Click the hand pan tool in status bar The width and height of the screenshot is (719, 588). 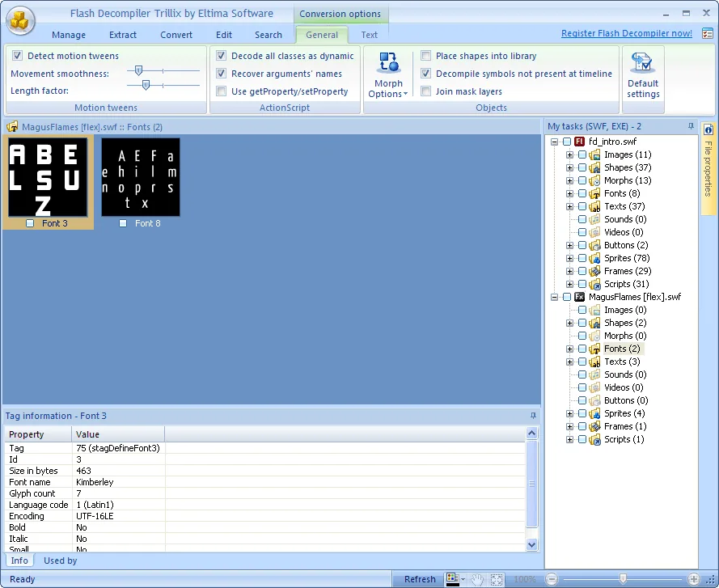[477, 579]
